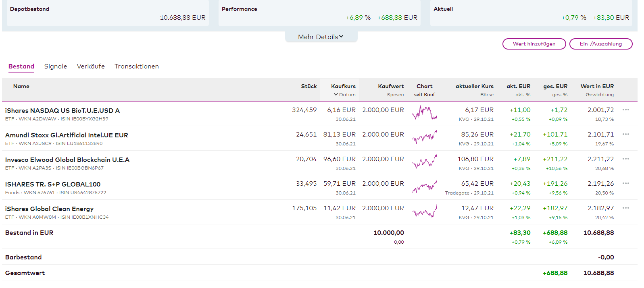Open three-dot menu for Invesco Elwood Blockchain
Screen dimensions: 644x288
[625, 159]
